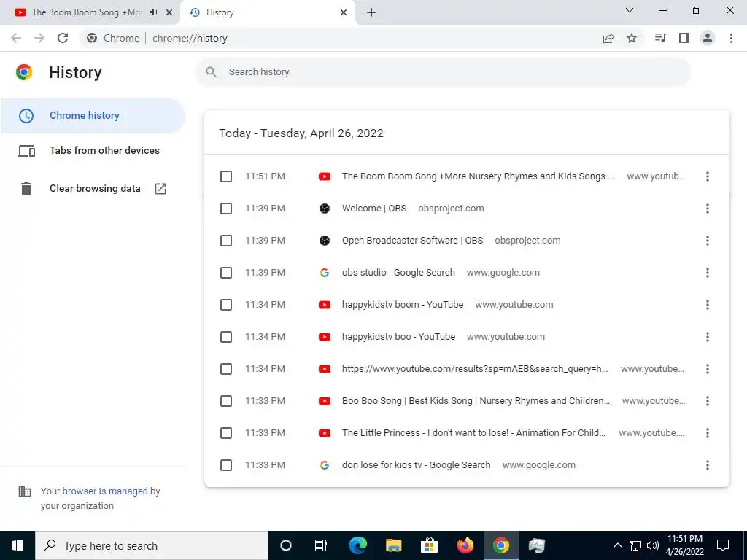Check the Welcome | OBS entry checkbox
Screen dimensions: 747x560
click(226, 209)
